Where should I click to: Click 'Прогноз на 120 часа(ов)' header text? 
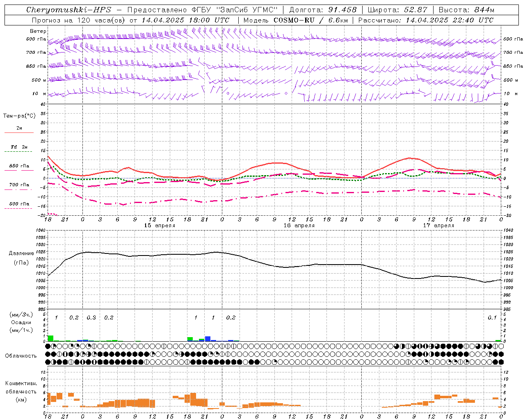tap(79, 20)
